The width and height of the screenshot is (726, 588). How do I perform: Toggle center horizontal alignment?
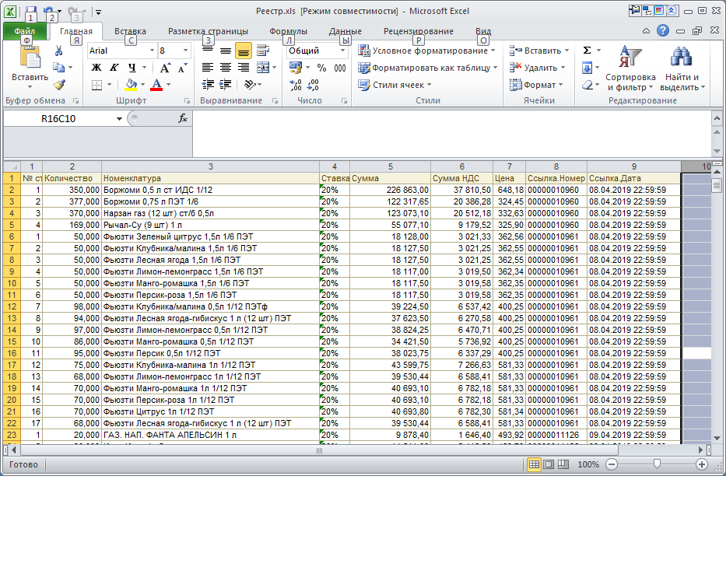[x=226, y=68]
